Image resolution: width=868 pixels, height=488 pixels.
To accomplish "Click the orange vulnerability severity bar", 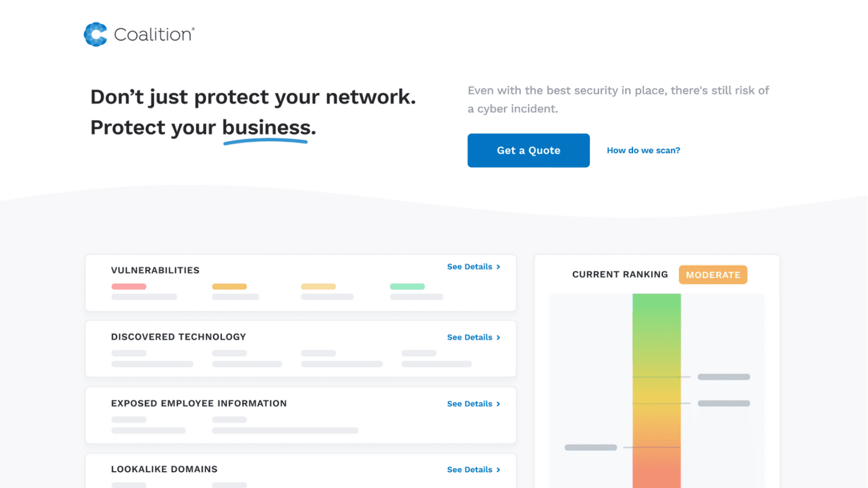I will (229, 286).
